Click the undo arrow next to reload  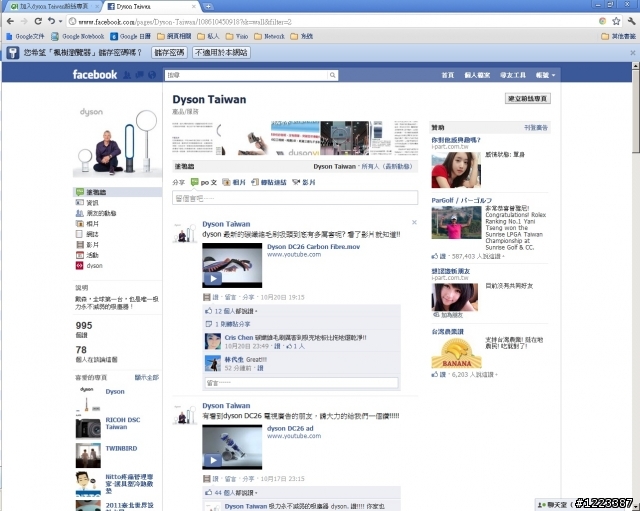coord(51,21)
